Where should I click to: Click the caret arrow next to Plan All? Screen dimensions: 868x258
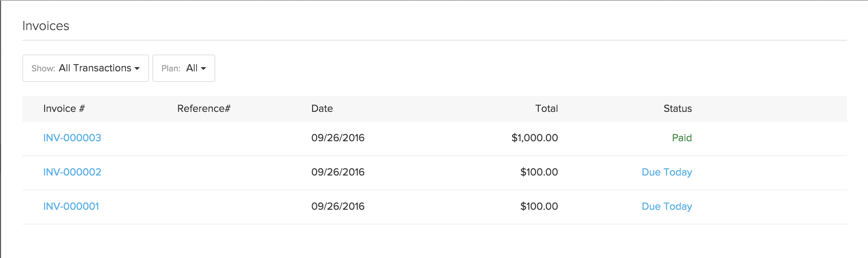(203, 69)
